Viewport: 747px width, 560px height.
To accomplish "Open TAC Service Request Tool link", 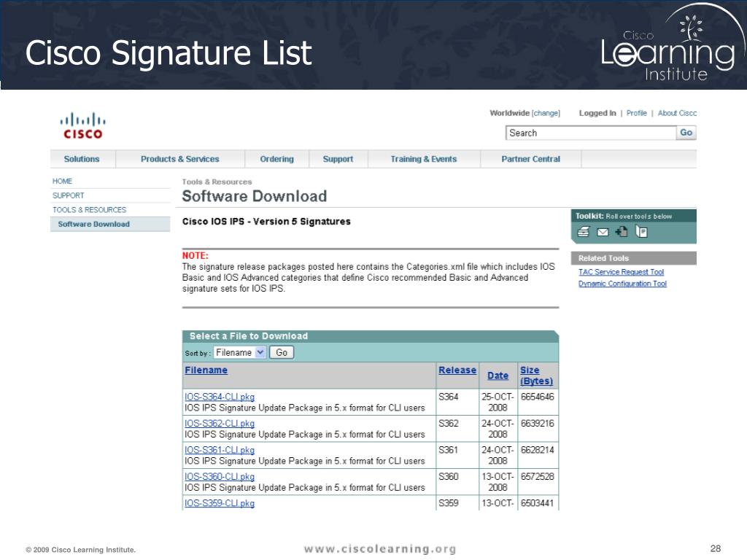I will (622, 272).
